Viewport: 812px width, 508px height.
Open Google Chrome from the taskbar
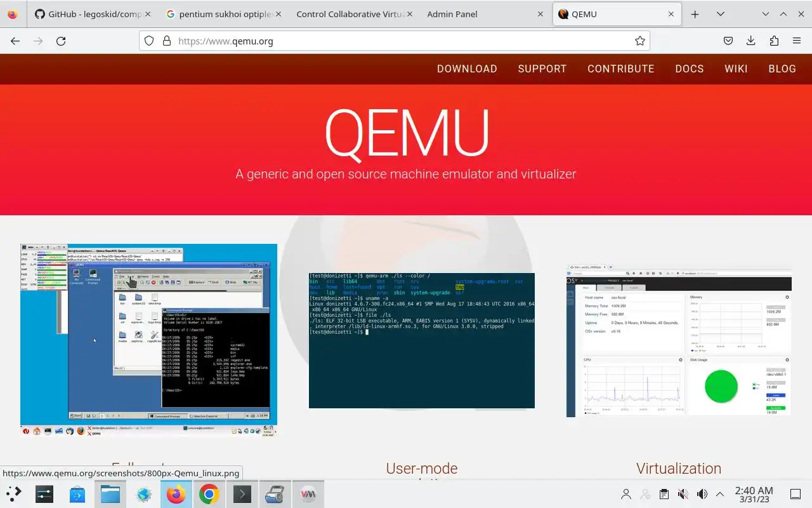[209, 494]
